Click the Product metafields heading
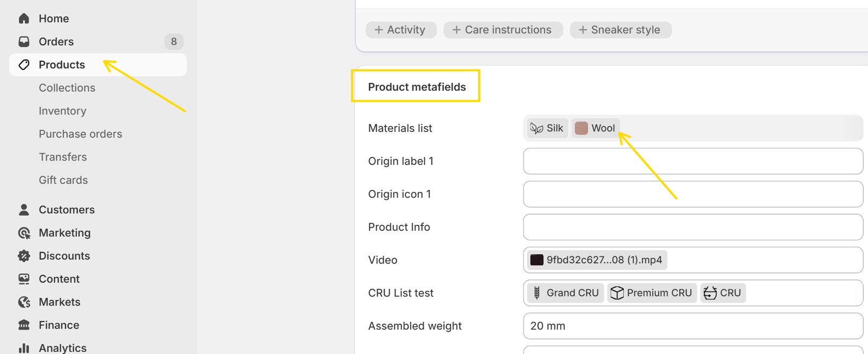The image size is (868, 354). click(417, 87)
